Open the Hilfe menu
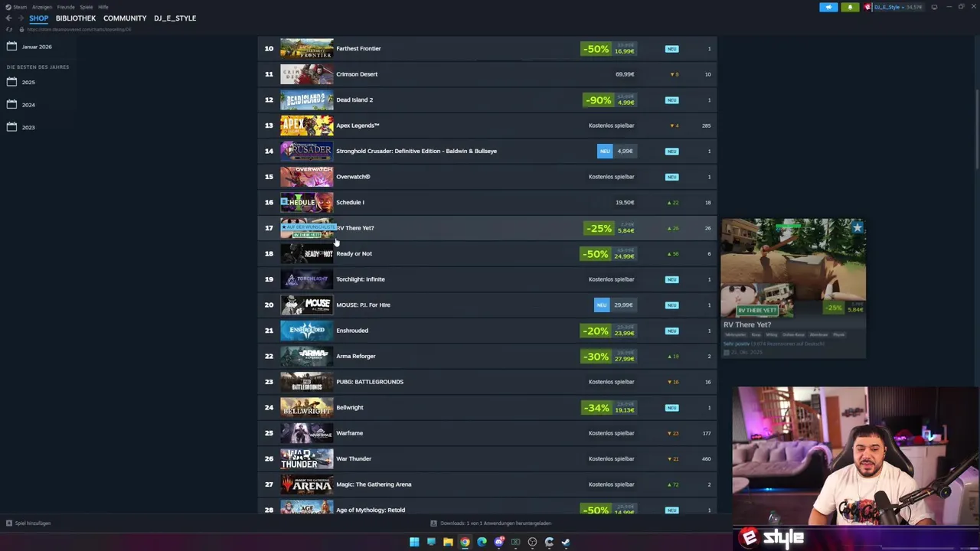Viewport: 980px width, 551px height. pyautogui.click(x=103, y=7)
